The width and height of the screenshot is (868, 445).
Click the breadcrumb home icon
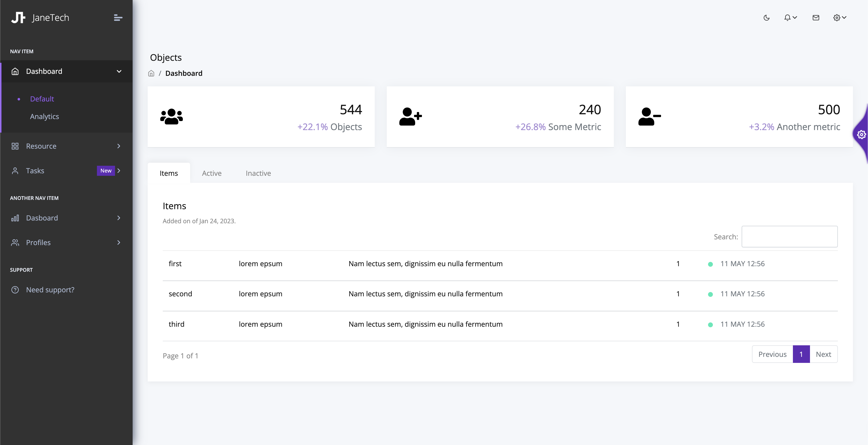pos(151,73)
